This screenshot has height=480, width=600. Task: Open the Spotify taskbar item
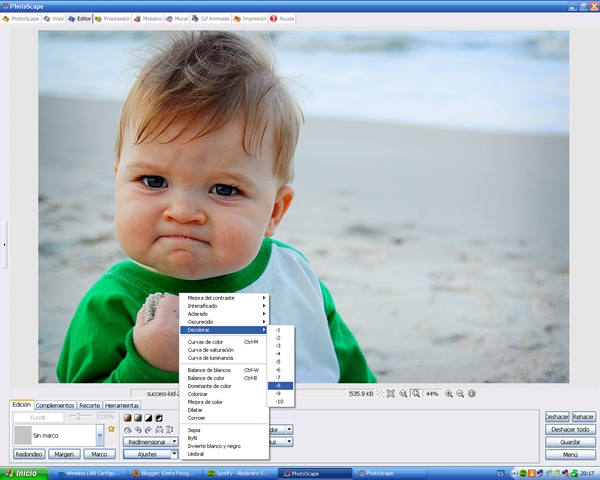tap(240, 473)
